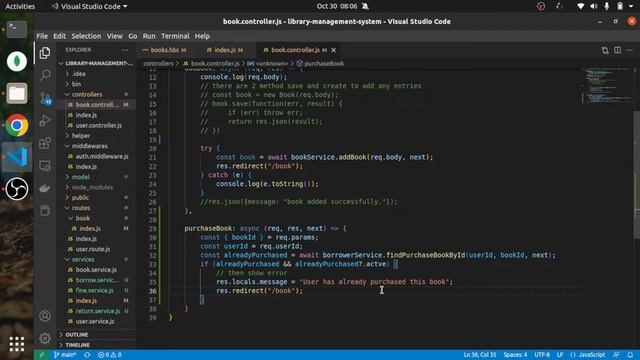Viewport: 640px width, 360px height.
Task: Open Files app in the dock
Action: [17, 93]
